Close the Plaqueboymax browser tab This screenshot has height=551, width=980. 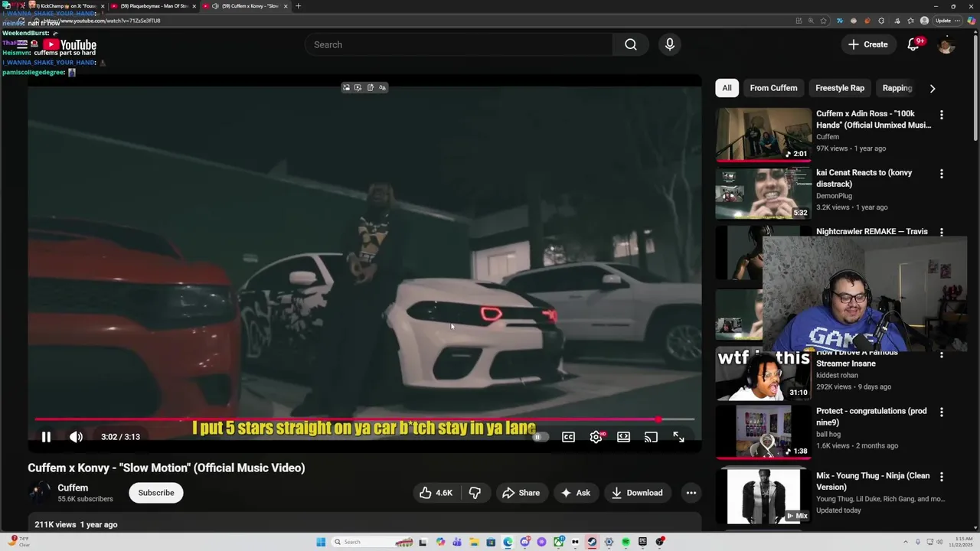(194, 6)
